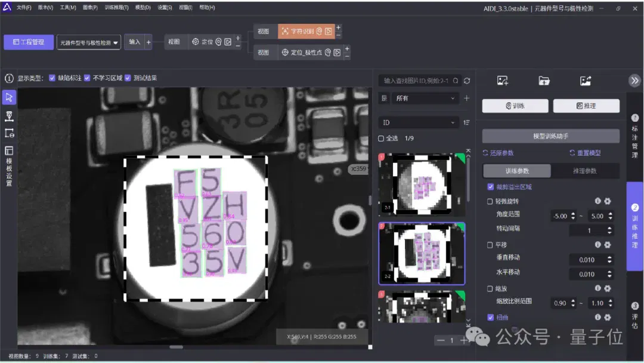Click the play icon on 字符识别 node
Screen dimensions: 644x363
click(x=328, y=31)
